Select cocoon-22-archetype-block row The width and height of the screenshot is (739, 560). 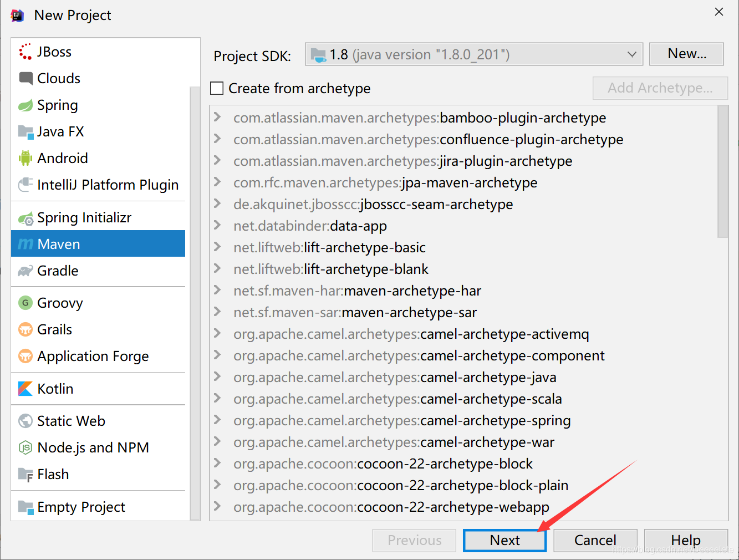463,464
